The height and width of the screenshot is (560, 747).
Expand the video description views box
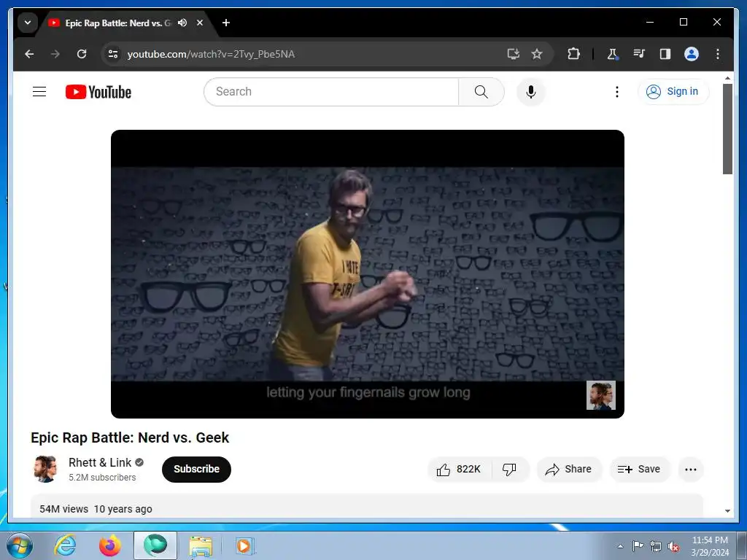(367, 506)
